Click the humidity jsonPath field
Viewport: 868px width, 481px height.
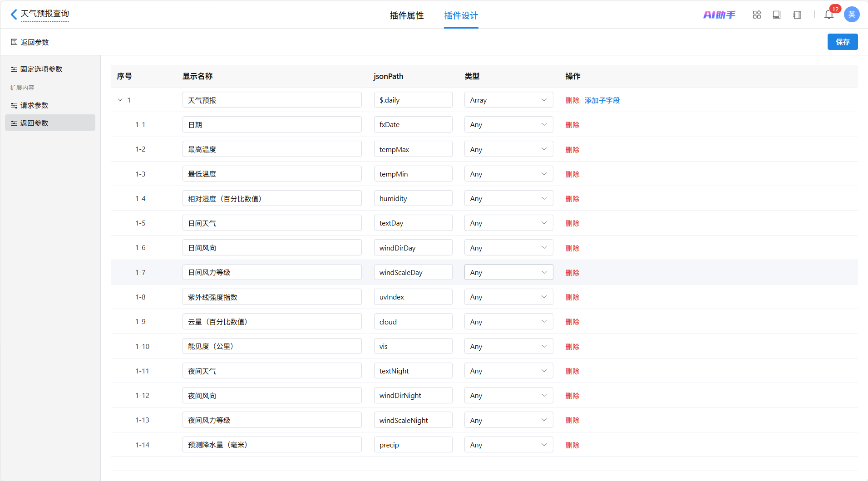(413, 199)
